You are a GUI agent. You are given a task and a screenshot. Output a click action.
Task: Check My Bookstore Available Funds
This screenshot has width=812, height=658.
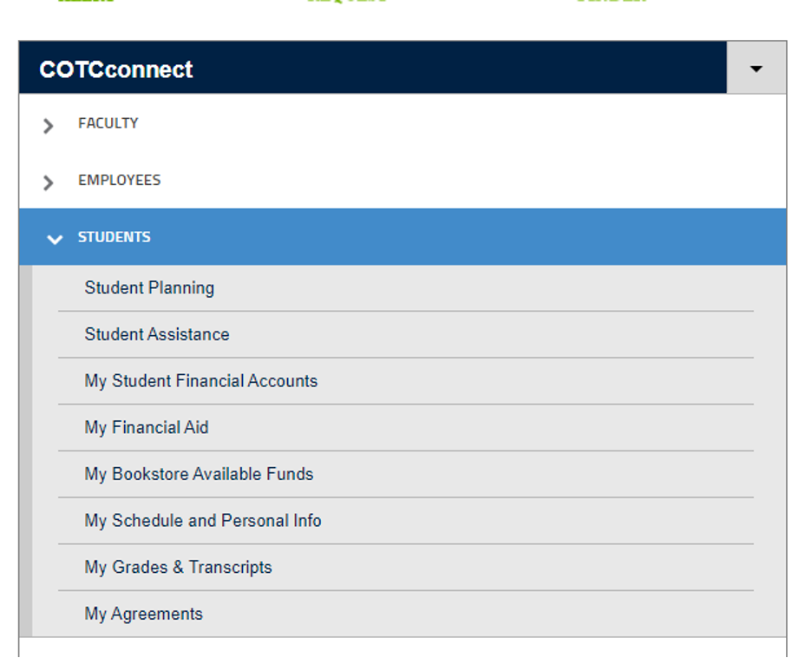pos(199,474)
